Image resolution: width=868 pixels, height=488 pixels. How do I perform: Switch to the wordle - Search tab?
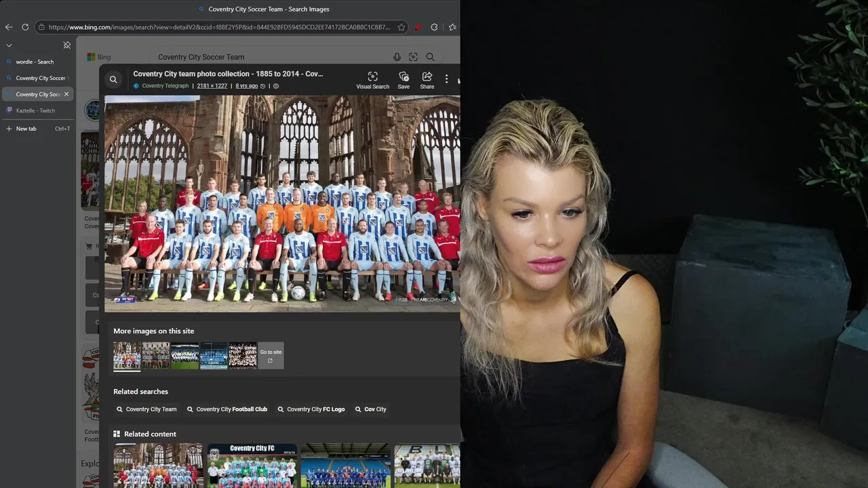pyautogui.click(x=37, y=62)
